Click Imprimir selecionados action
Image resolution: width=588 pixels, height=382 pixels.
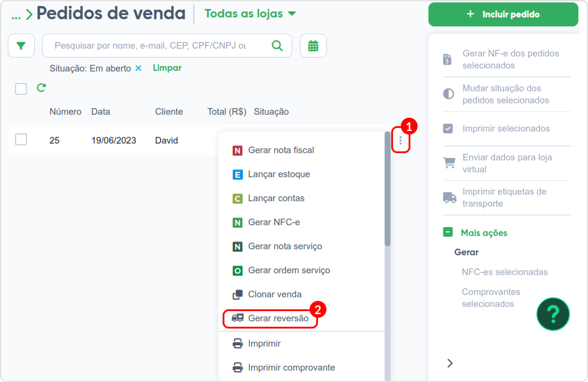(x=507, y=129)
